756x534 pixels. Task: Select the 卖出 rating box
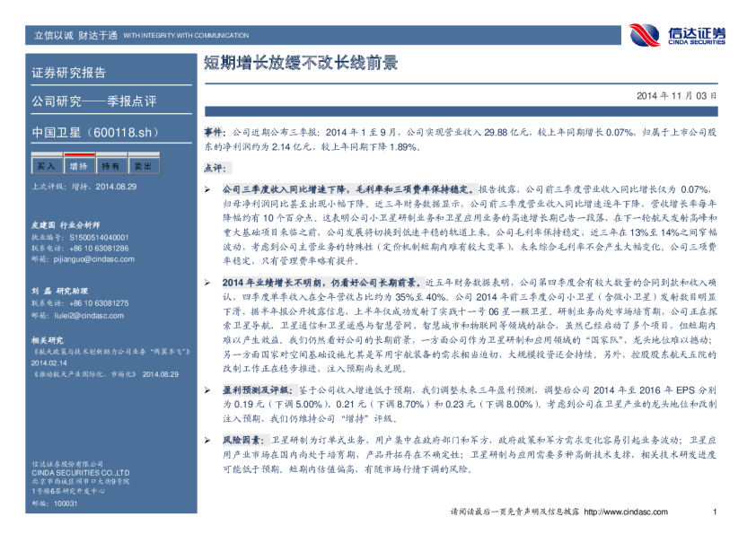coord(143,166)
